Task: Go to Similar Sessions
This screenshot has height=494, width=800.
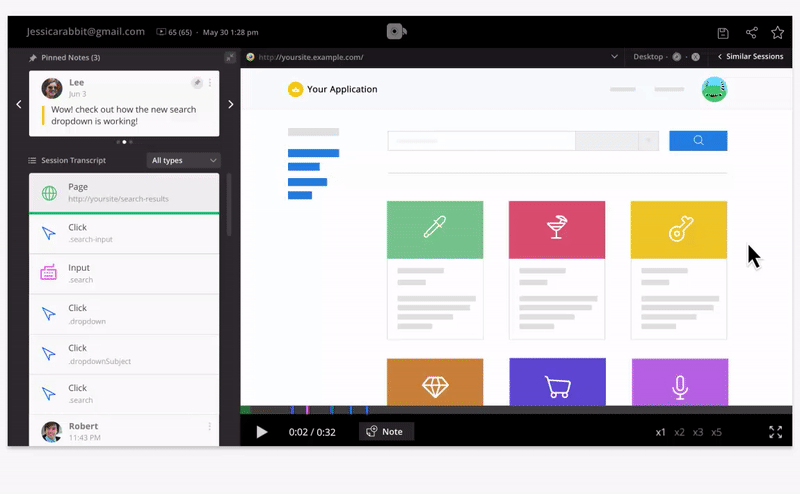Action: point(750,57)
